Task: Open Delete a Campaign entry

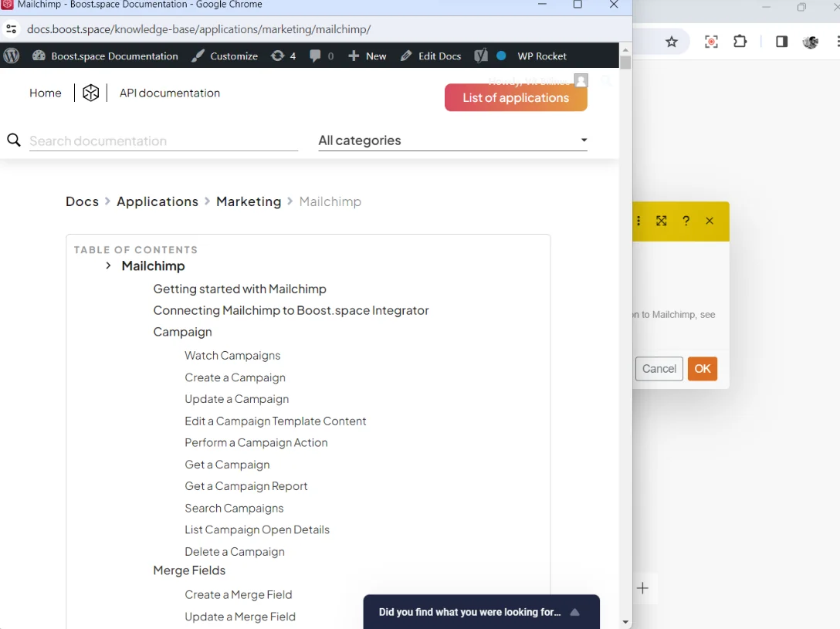Action: (235, 551)
